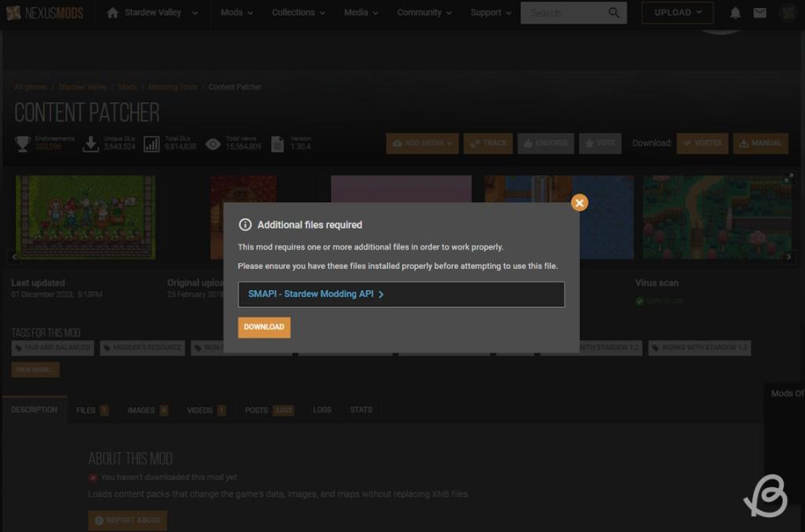Click the Endorse button
Viewport: 805px width, 532px height.
coord(546,143)
